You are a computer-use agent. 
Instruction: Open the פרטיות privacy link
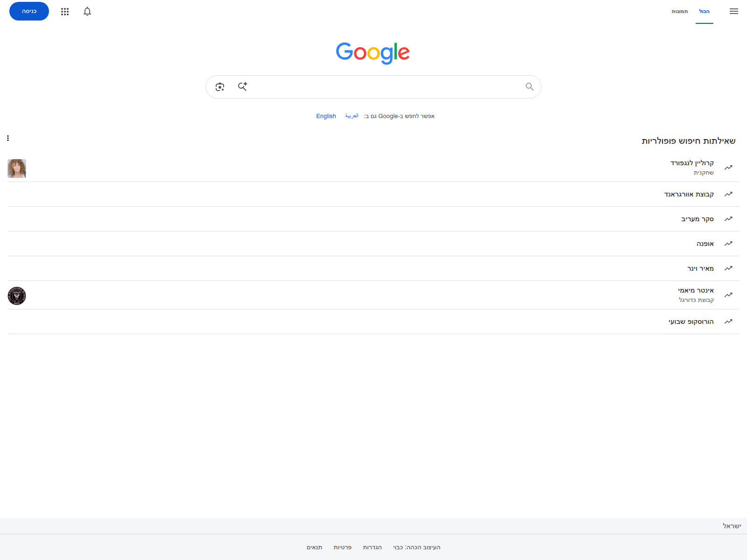[342, 547]
